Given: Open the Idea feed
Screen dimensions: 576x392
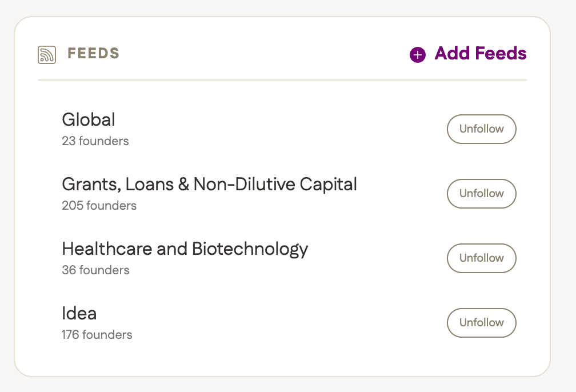Looking at the screenshot, I should (79, 313).
